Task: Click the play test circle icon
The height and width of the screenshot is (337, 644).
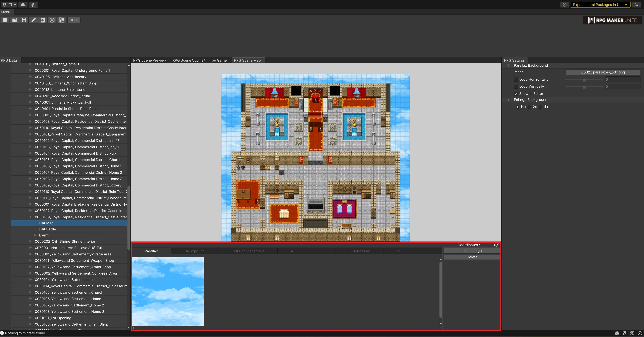Action: pyautogui.click(x=52, y=20)
